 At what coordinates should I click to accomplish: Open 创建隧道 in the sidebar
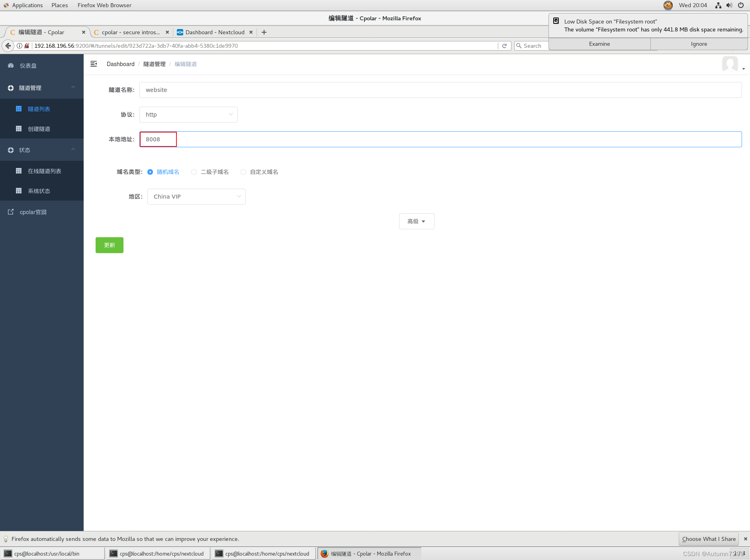[x=42, y=129]
